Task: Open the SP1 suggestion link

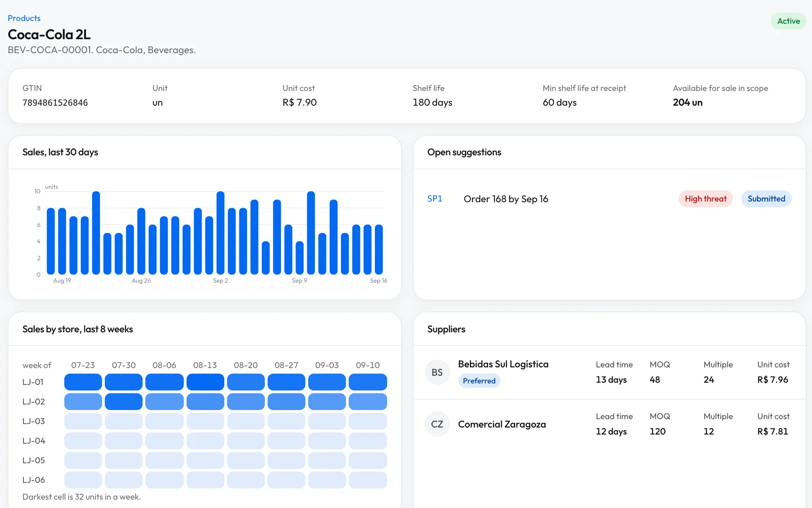Action: (x=435, y=199)
